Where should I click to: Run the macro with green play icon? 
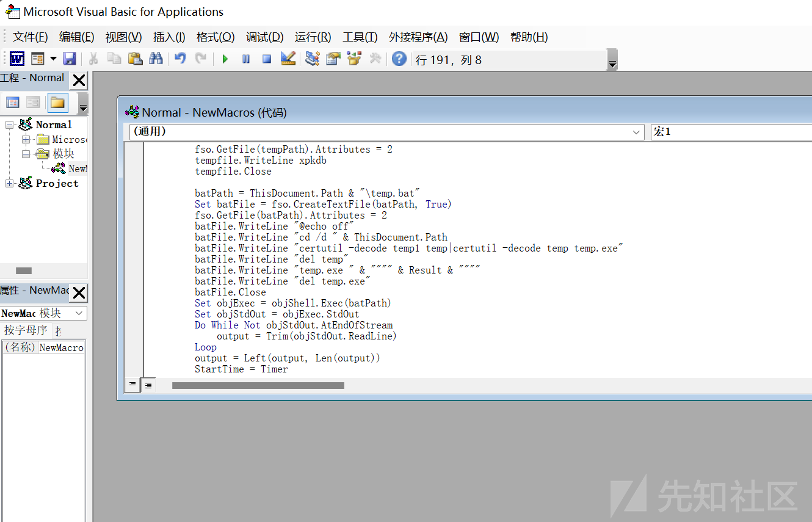click(x=225, y=59)
